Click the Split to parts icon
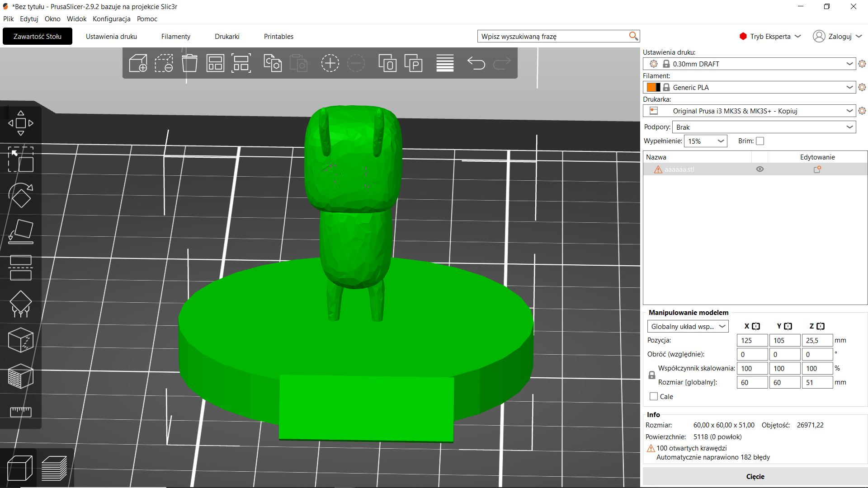The height and width of the screenshot is (488, 868). click(x=413, y=63)
